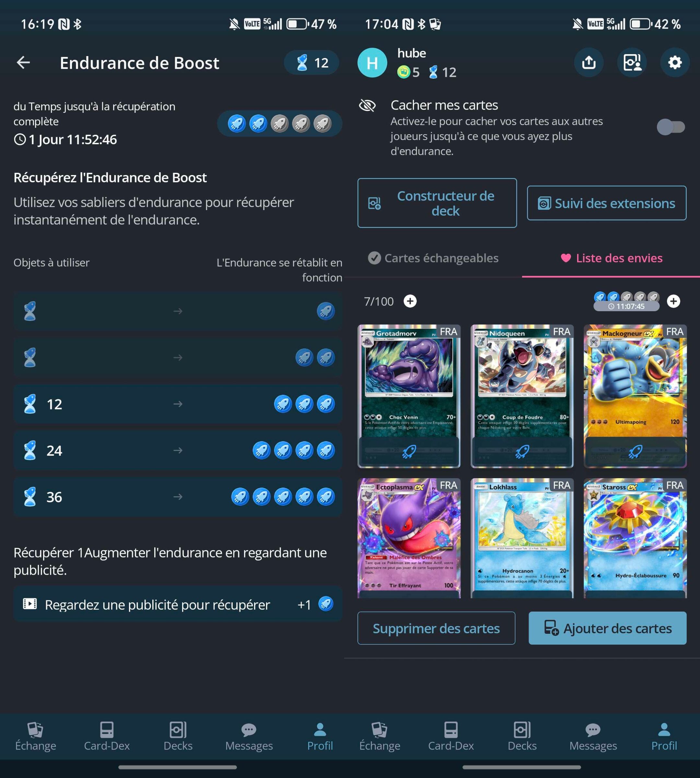Tap Ajouter des cartes
This screenshot has height=778, width=700.
607,628
